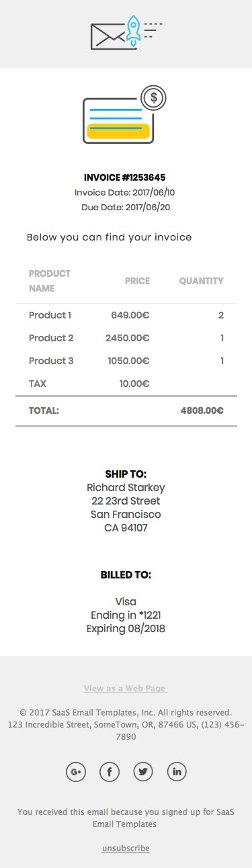Select the INVOICE #1253645 heading
252x868 pixels.
(x=125, y=177)
